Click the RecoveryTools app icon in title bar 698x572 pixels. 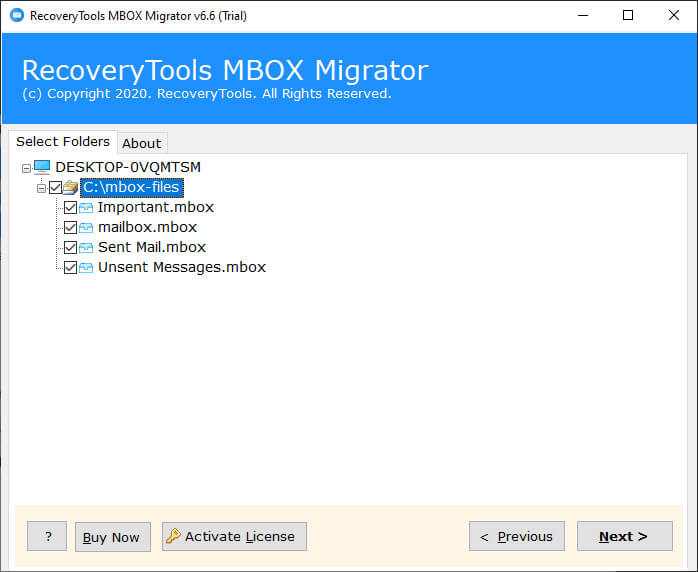16,15
